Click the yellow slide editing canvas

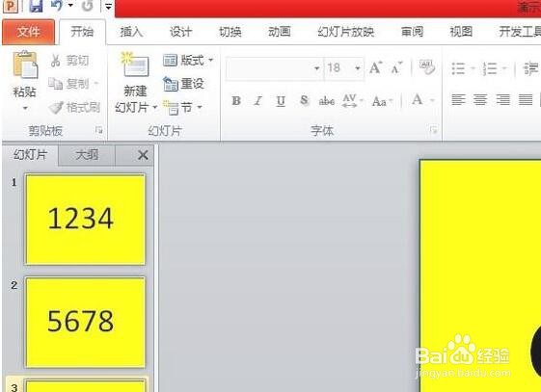tap(480, 275)
